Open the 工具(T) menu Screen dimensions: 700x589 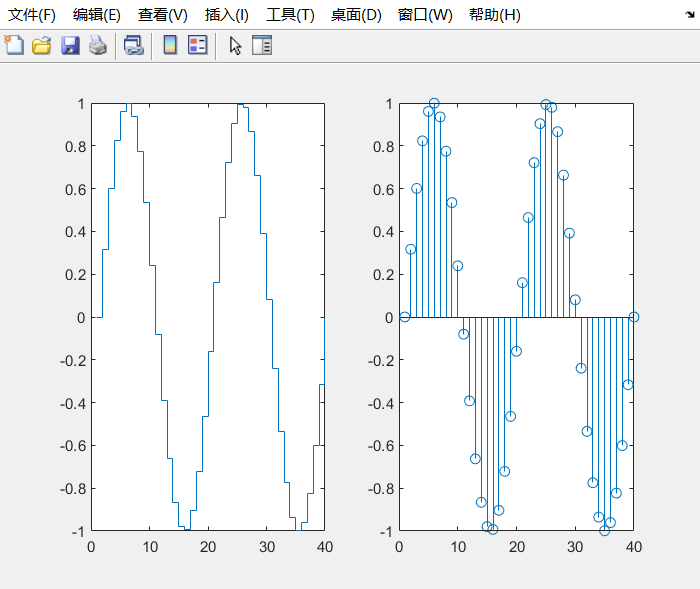[290, 15]
